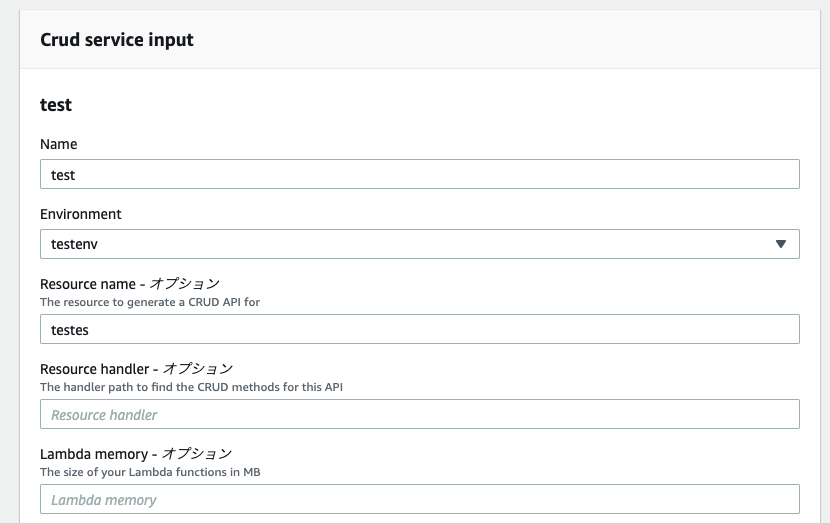Click the handler path description text

click(x=191, y=386)
